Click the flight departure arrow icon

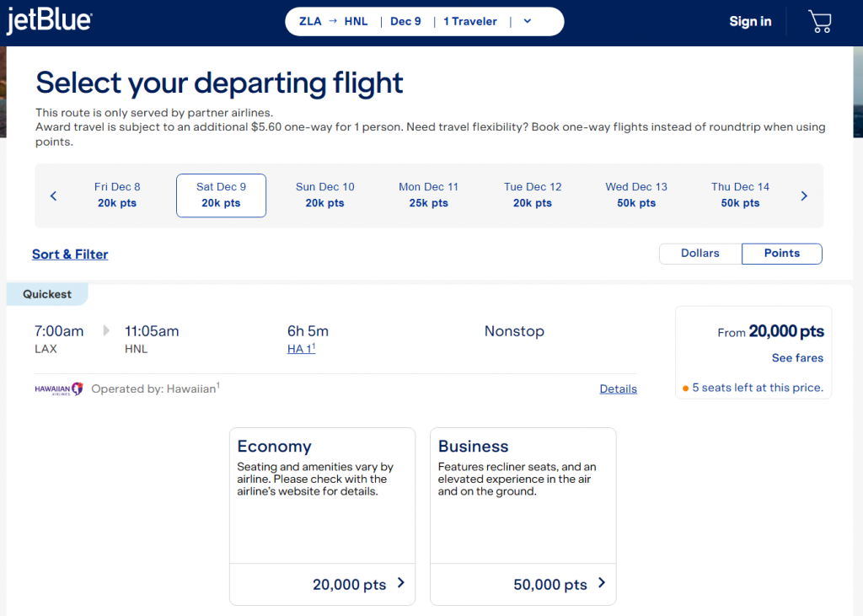(105, 331)
